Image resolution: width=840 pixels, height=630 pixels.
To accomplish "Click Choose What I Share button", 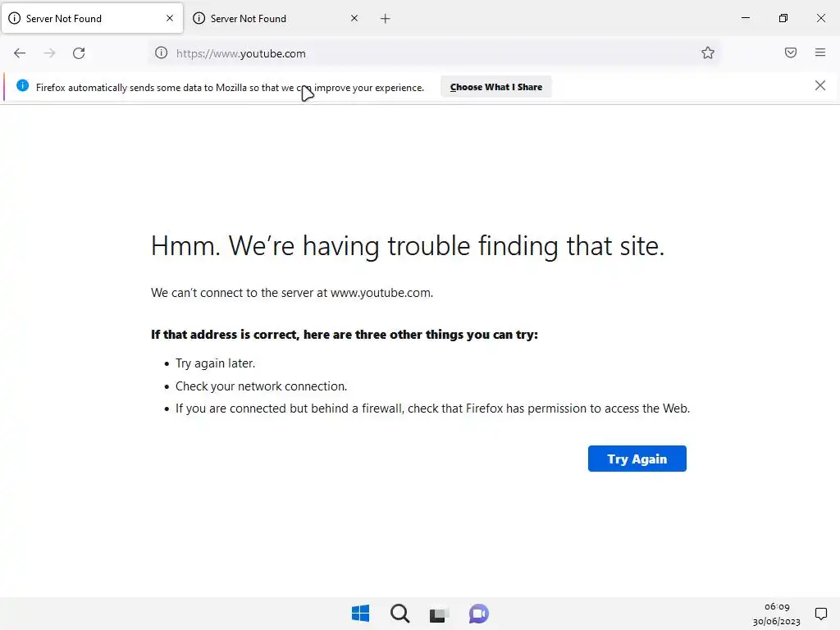I will coord(496,87).
